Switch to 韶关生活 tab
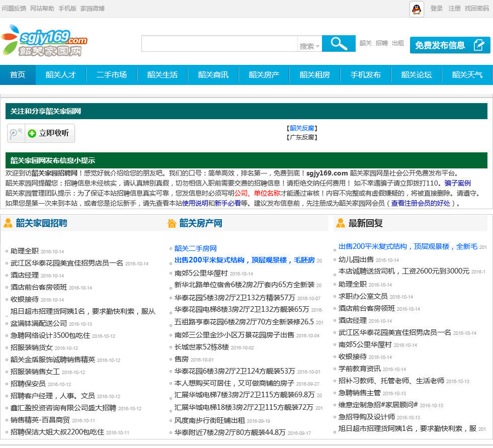 162,75
